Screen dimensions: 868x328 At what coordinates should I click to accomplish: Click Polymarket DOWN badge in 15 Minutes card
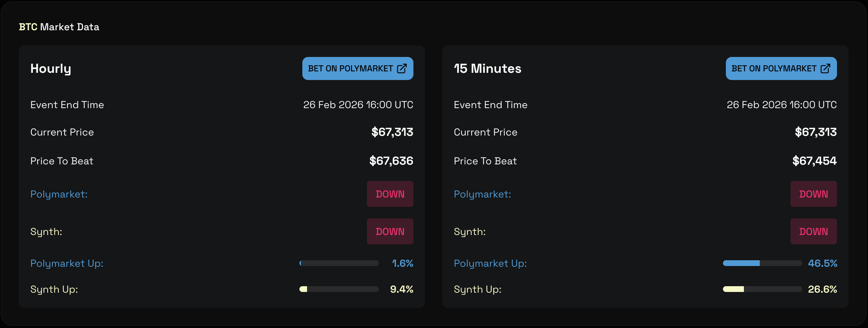(x=814, y=194)
